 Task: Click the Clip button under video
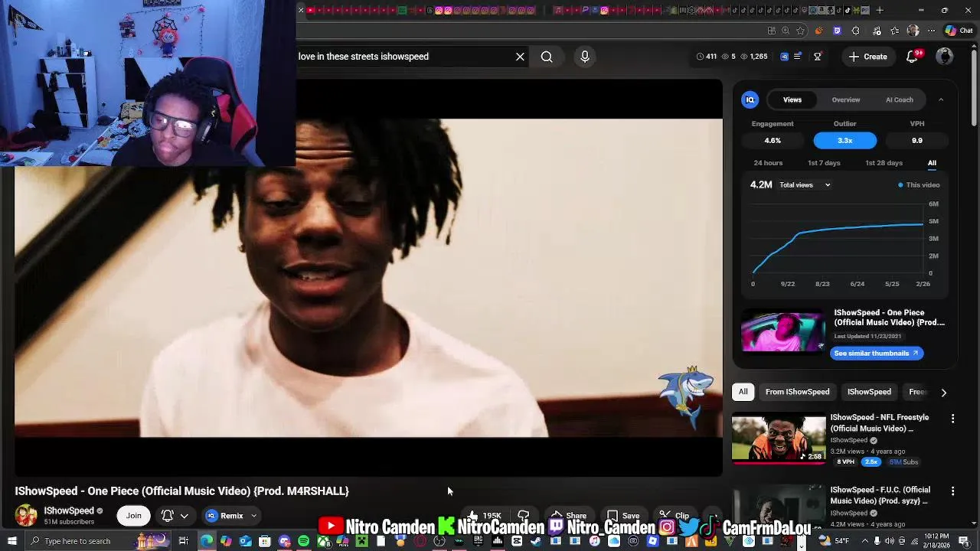[x=674, y=516]
